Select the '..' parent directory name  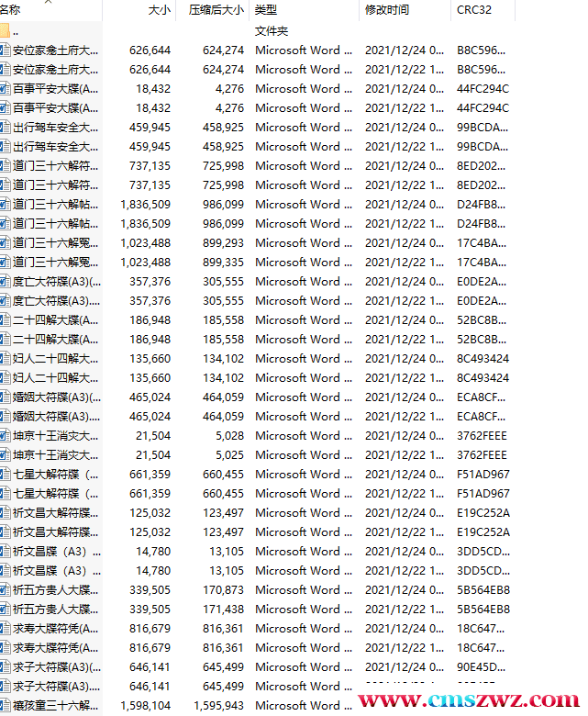16,32
